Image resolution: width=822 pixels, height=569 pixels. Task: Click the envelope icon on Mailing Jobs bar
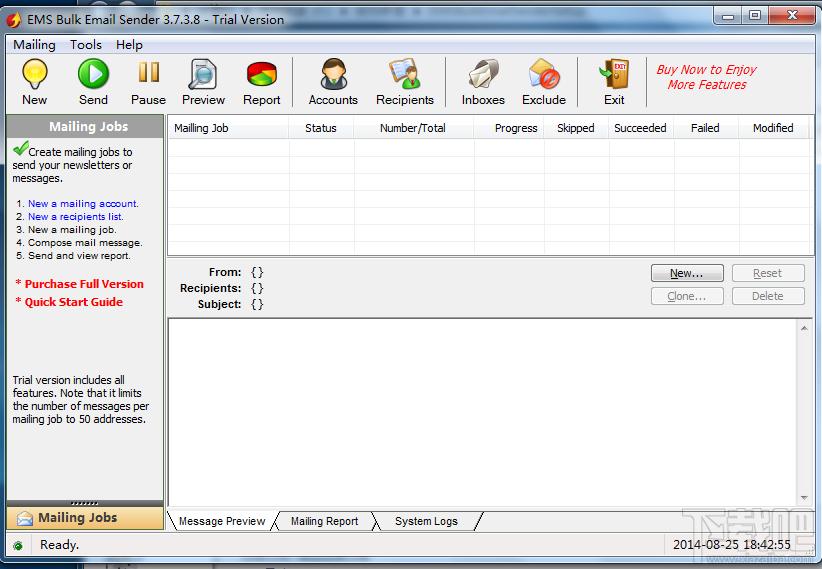(x=25, y=518)
